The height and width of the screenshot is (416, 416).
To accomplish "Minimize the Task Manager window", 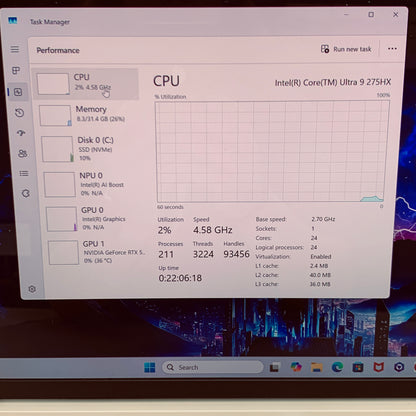I will tap(346, 14).
